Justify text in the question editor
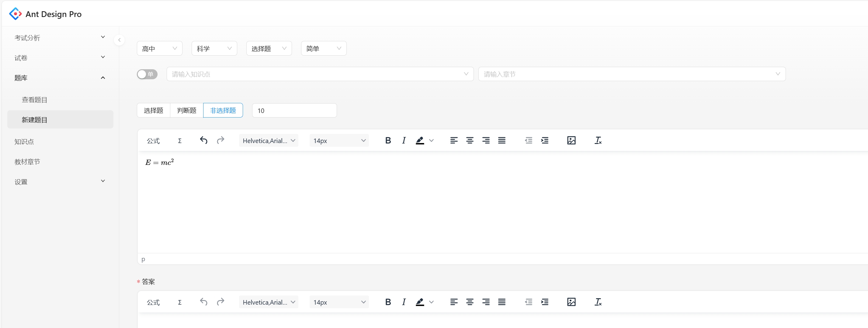Viewport: 868px width, 328px height. coord(502,140)
